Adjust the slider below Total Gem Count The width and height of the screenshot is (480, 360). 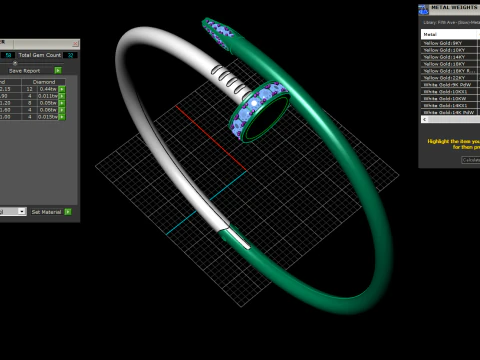[x=15, y=63]
